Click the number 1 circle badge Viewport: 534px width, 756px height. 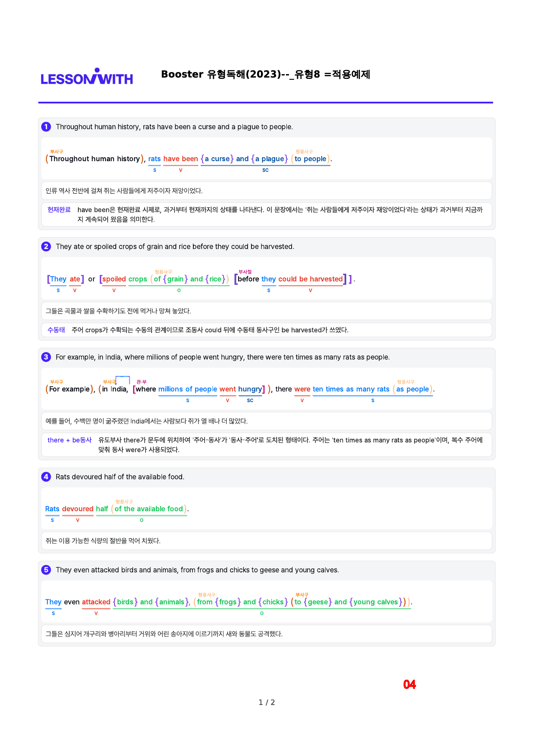coord(46,127)
